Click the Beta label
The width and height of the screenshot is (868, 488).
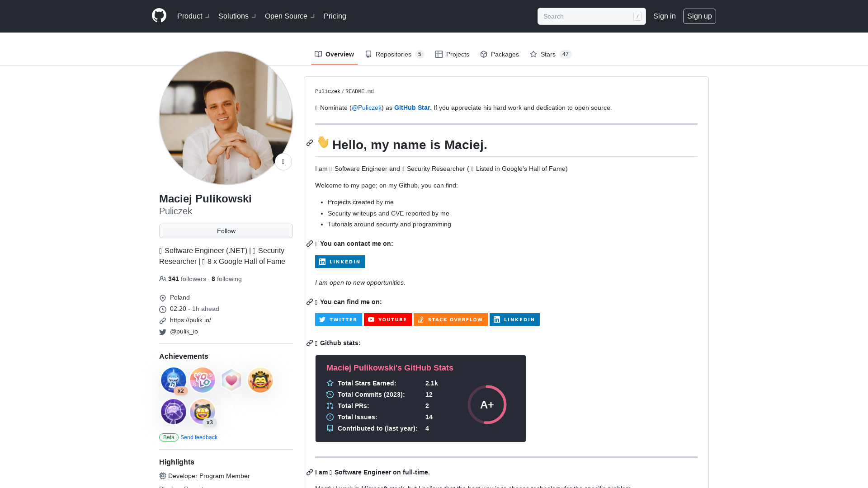click(169, 437)
